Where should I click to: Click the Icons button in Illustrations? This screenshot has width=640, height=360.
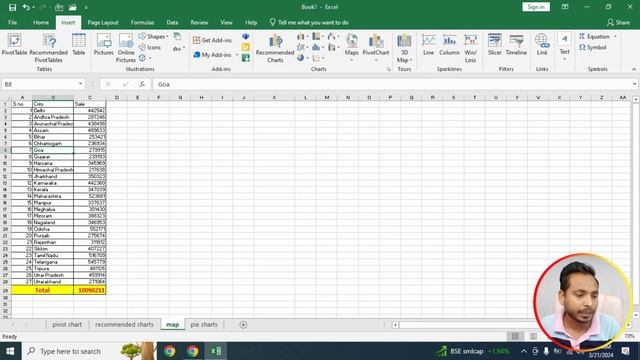pos(149,47)
